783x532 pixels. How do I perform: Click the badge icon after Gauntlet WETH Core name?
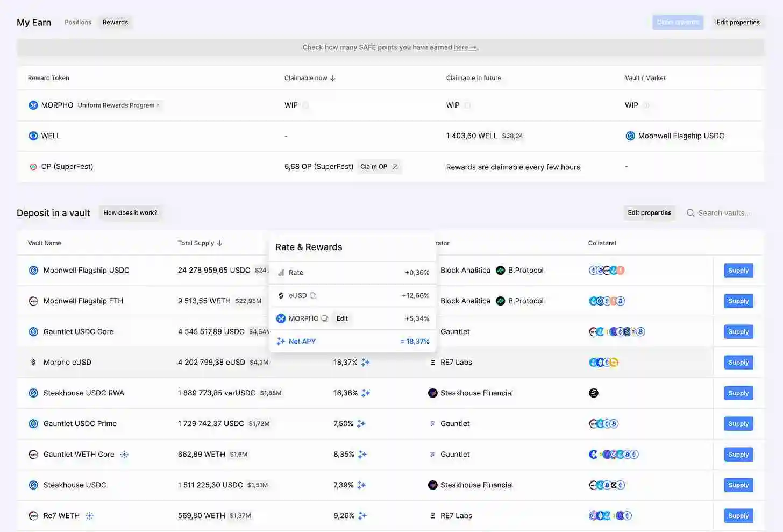[x=124, y=455]
